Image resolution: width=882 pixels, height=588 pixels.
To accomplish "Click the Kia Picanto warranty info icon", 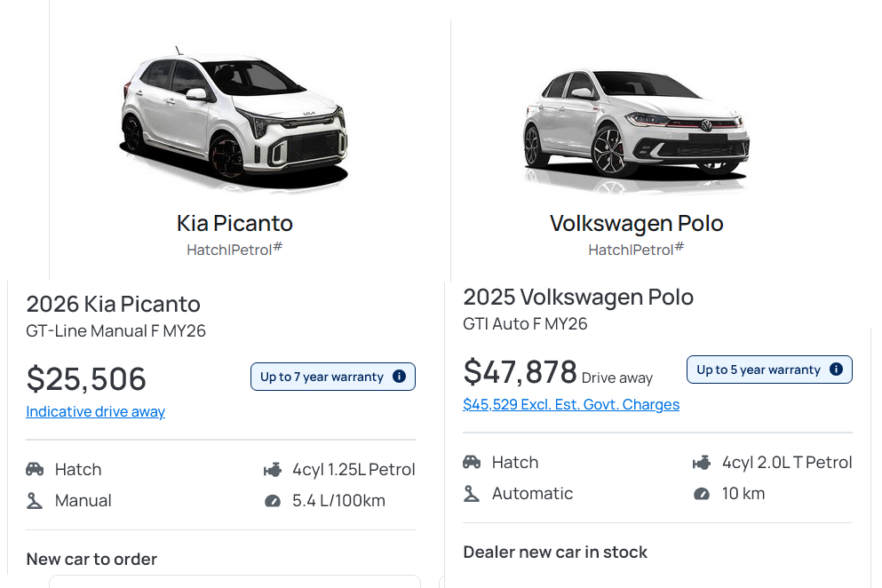I will pyautogui.click(x=399, y=377).
